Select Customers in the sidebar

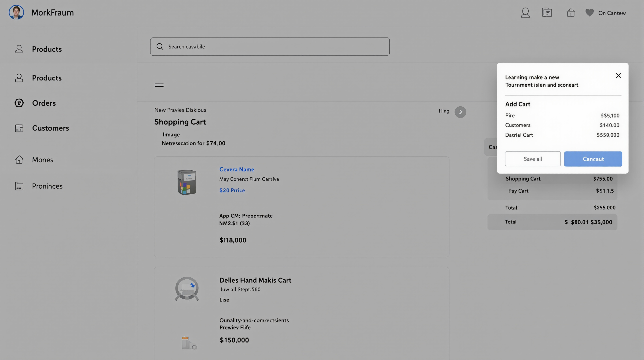point(50,128)
